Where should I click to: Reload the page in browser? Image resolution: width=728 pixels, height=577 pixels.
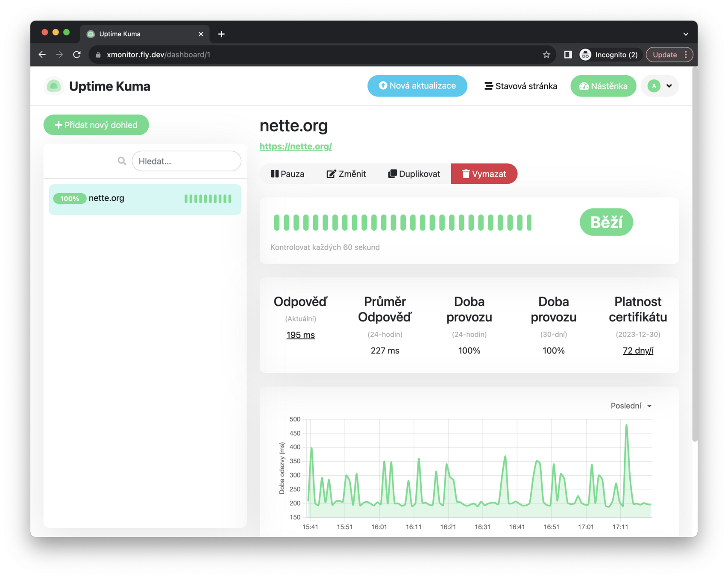[x=77, y=55]
